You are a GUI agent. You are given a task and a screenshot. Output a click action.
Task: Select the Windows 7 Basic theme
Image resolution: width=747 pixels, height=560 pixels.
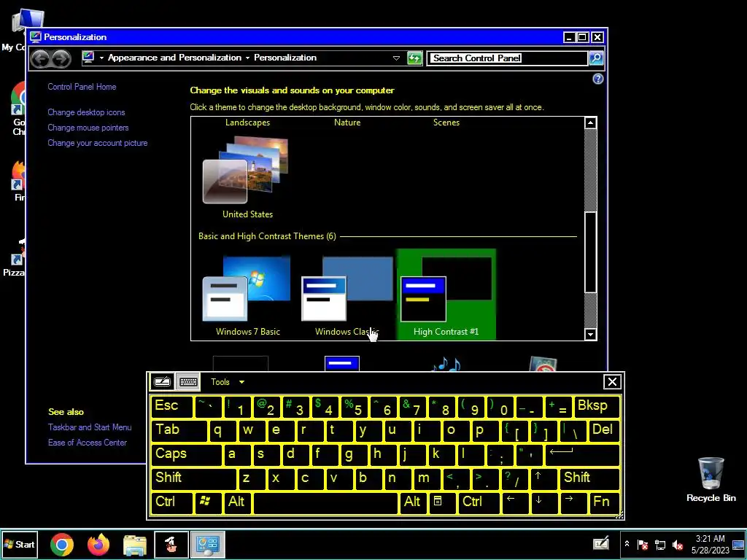[x=247, y=295]
